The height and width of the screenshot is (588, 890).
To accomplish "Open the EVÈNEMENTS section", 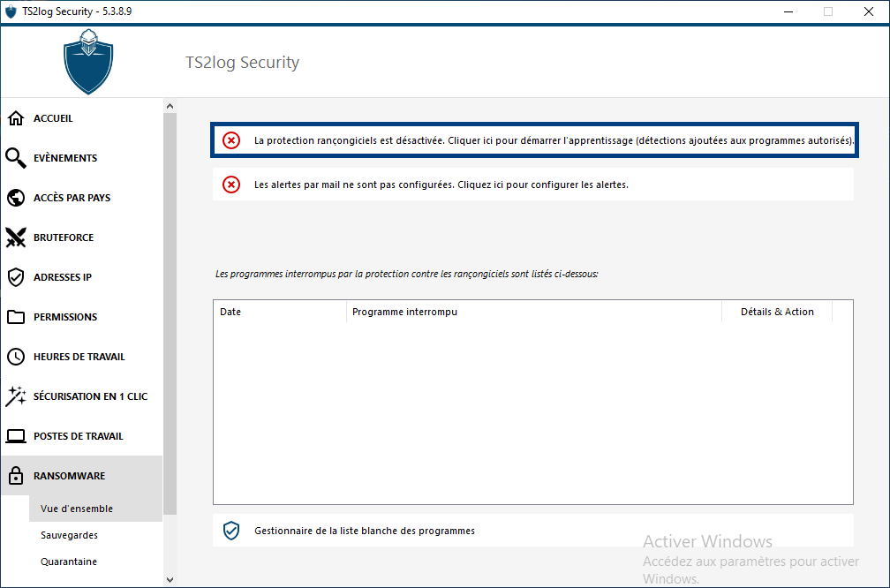I will point(81,158).
